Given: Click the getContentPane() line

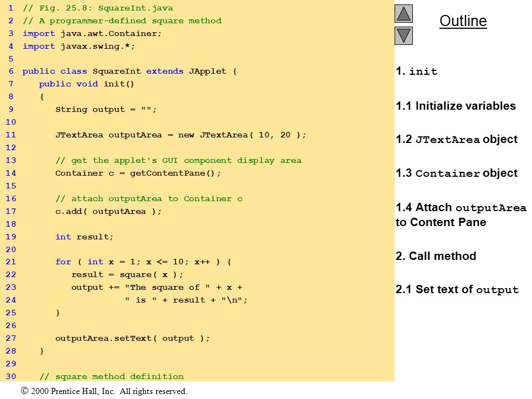Looking at the screenshot, I should [138, 173].
